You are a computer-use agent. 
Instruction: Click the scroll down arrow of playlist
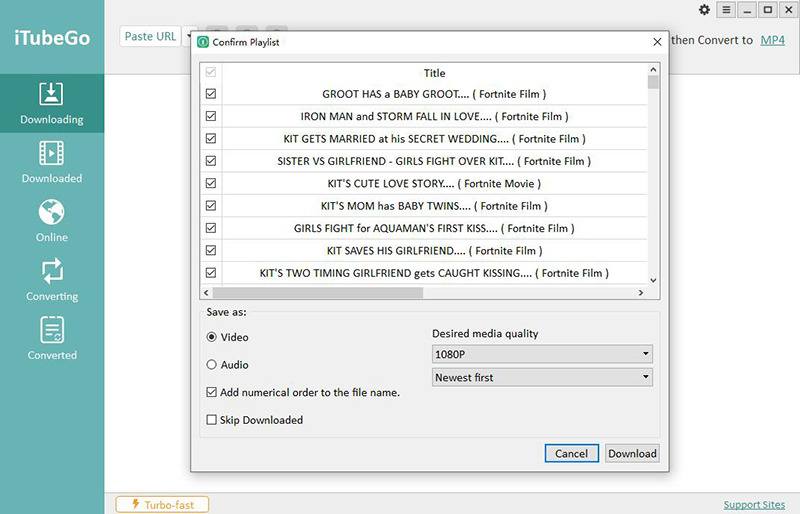point(653,280)
